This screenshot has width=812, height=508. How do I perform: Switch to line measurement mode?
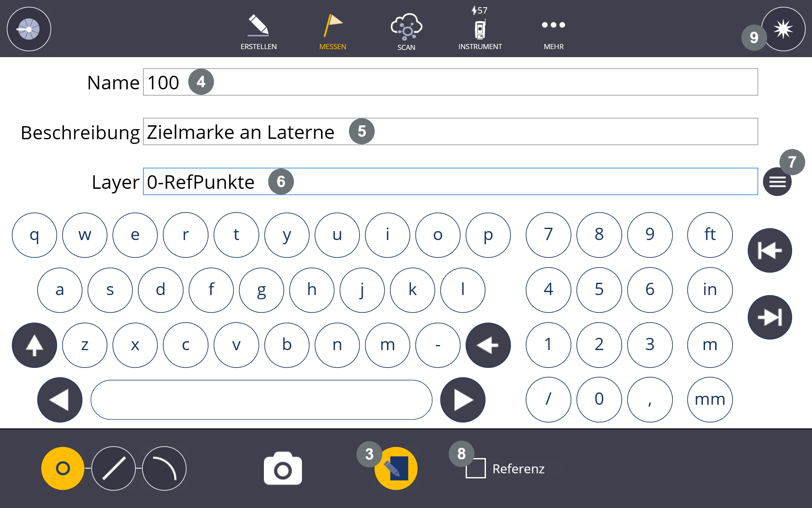click(113, 469)
